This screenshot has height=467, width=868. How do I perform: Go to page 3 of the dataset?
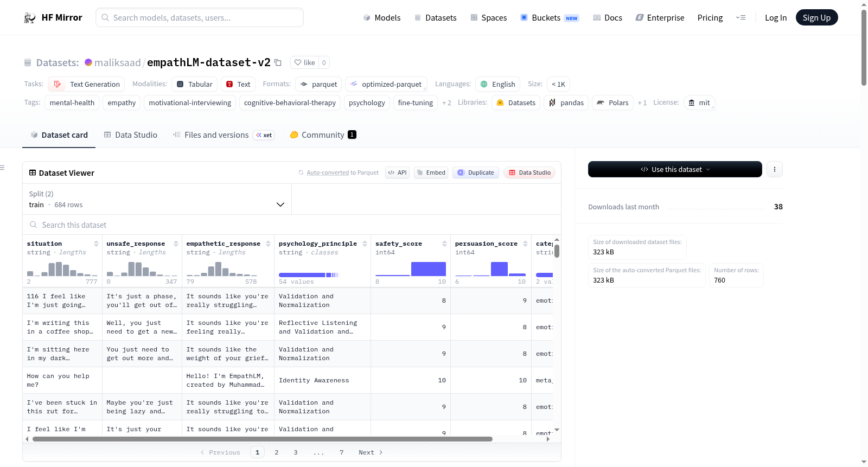point(296,452)
